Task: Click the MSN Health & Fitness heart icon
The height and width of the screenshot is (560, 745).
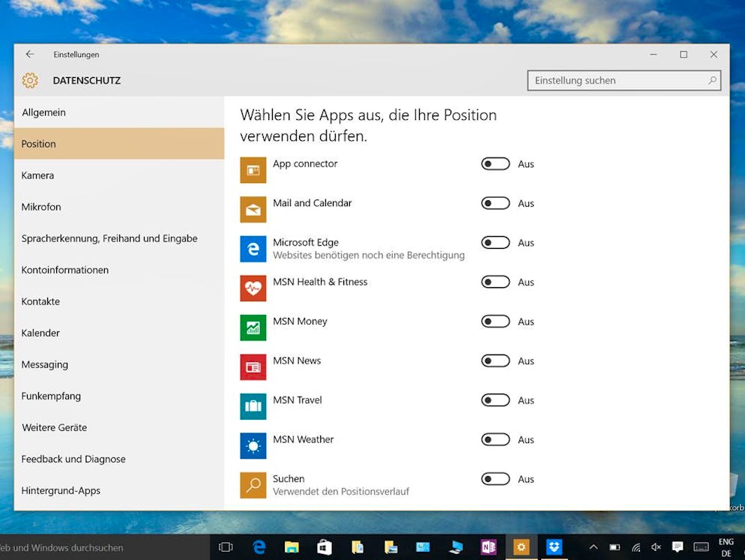Action: click(x=253, y=288)
